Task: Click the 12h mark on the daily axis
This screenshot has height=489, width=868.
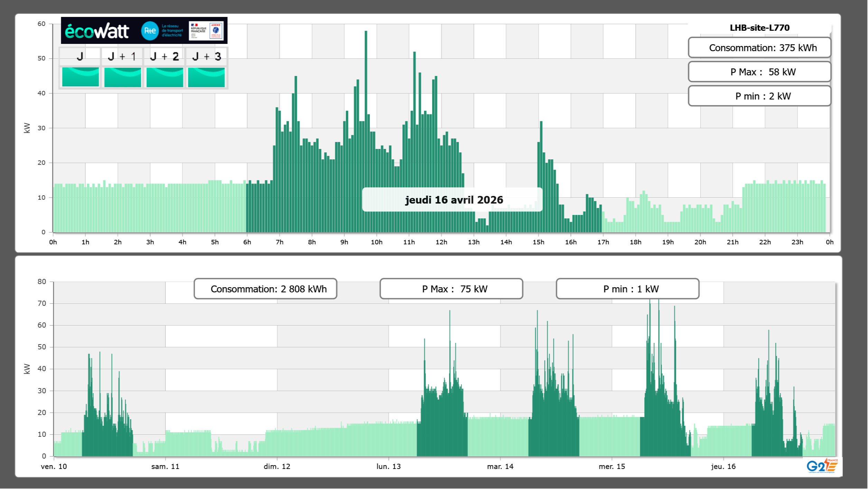Action: coord(441,242)
